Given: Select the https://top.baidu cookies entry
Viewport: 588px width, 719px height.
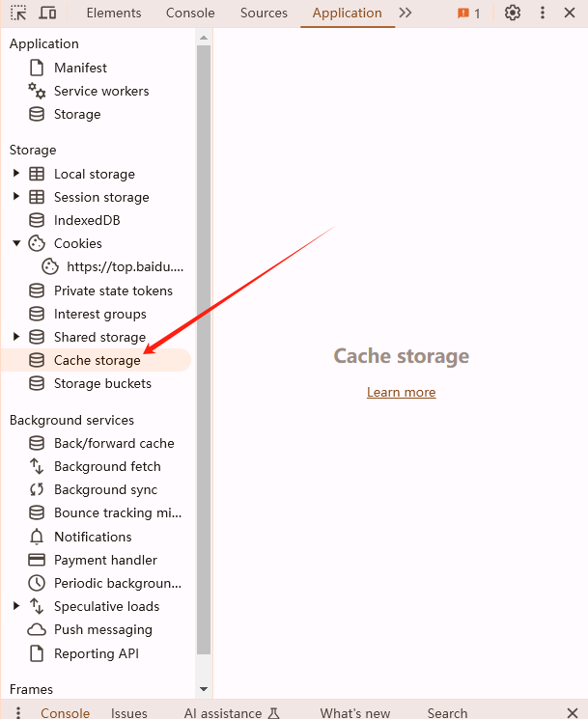Looking at the screenshot, I should click(x=113, y=267).
